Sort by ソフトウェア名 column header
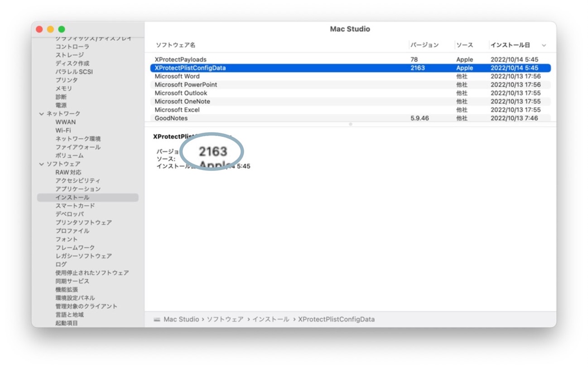Image resolution: width=588 pixels, height=369 pixels. (176, 45)
